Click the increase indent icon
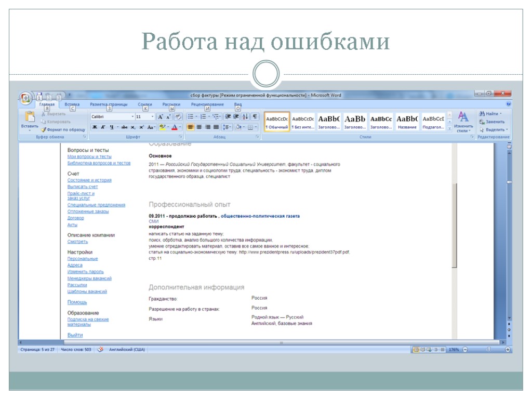Image resolution: width=532 pixels, height=399 pixels. tap(236, 117)
